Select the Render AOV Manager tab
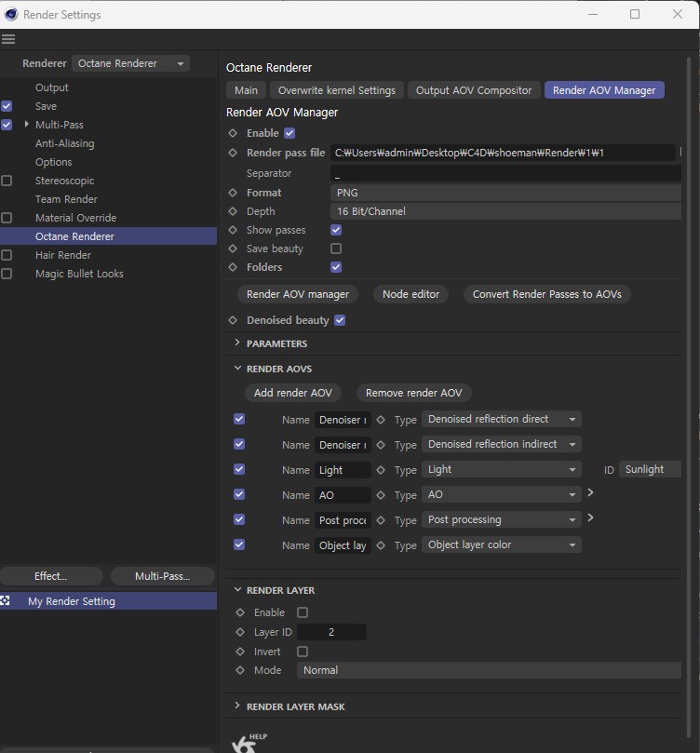 click(604, 90)
